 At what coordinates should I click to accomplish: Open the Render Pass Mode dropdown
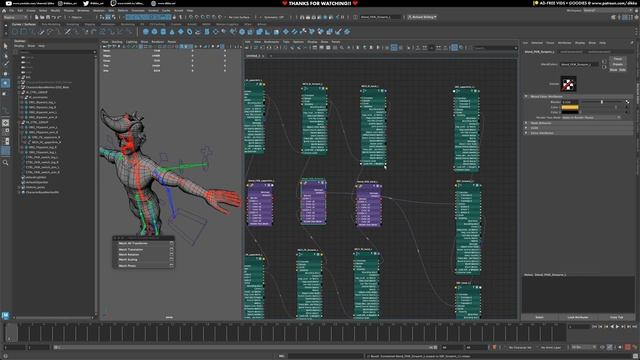pos(591,117)
